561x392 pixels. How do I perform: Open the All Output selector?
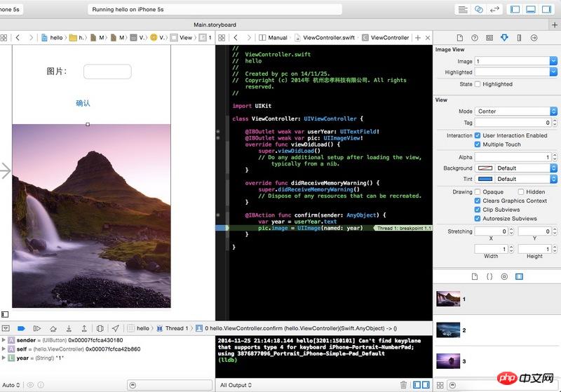pos(236,385)
